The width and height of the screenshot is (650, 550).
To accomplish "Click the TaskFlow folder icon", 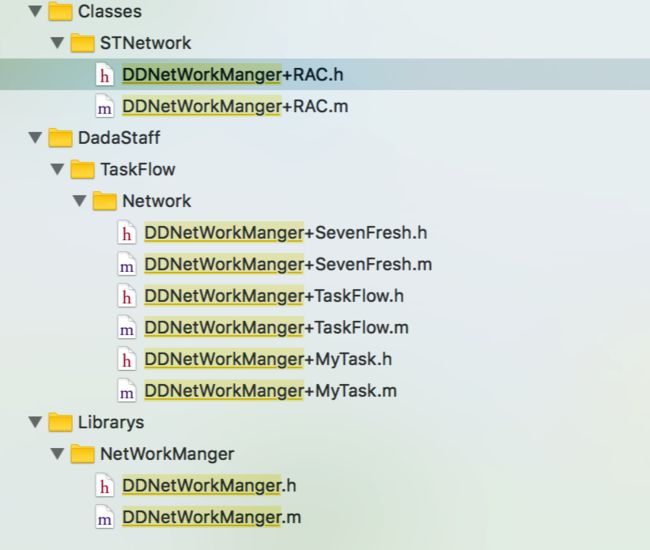I will 82,169.
